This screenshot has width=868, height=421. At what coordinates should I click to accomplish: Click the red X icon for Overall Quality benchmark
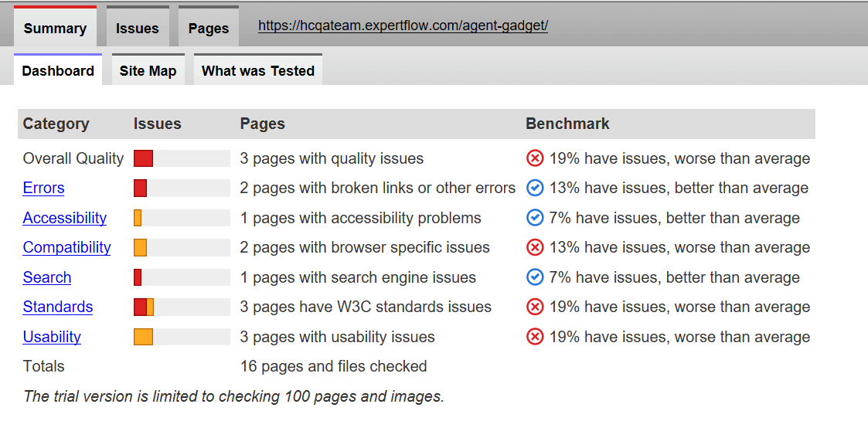tap(535, 158)
